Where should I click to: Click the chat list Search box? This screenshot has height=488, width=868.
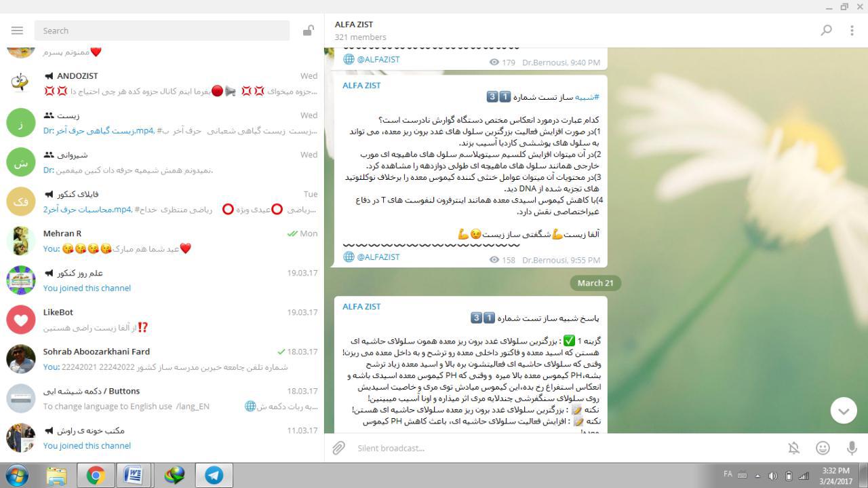(162, 31)
